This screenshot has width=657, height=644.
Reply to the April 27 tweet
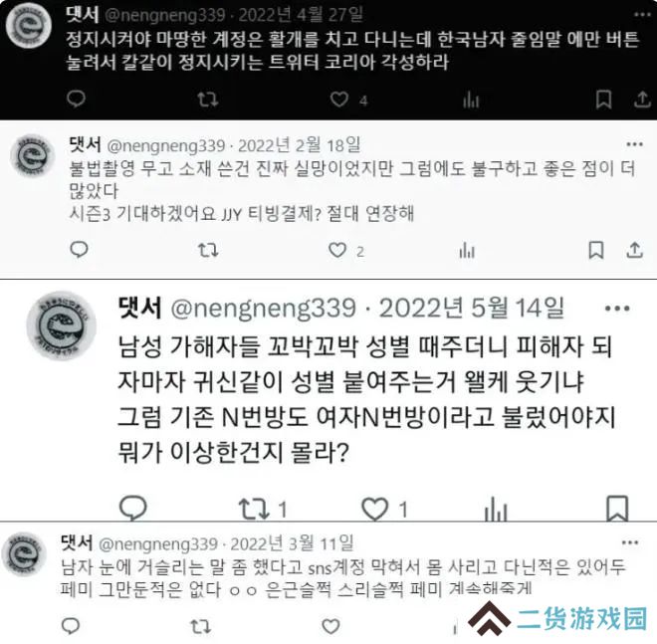pyautogui.click(x=77, y=99)
